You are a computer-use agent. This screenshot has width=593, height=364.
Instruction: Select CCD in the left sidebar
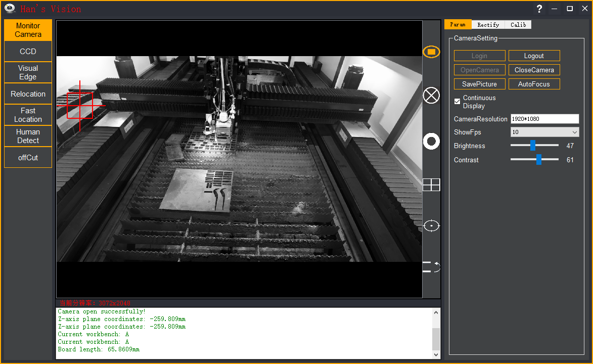28,52
